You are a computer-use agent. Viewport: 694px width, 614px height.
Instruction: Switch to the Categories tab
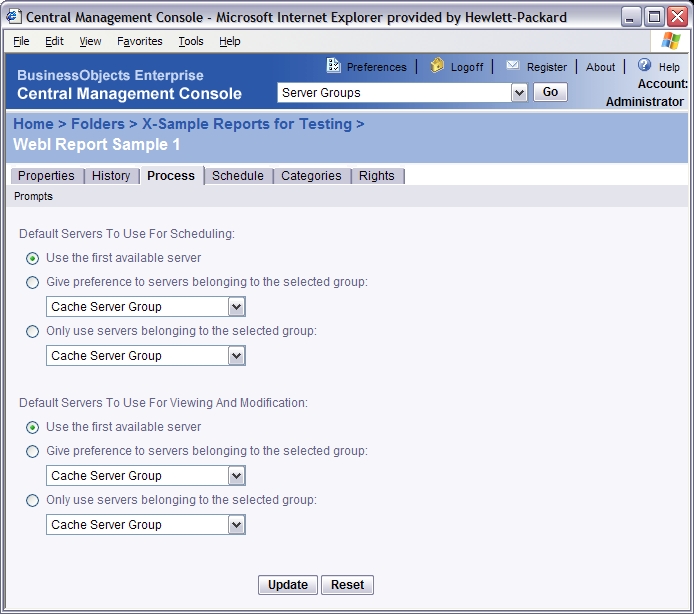pos(311,176)
